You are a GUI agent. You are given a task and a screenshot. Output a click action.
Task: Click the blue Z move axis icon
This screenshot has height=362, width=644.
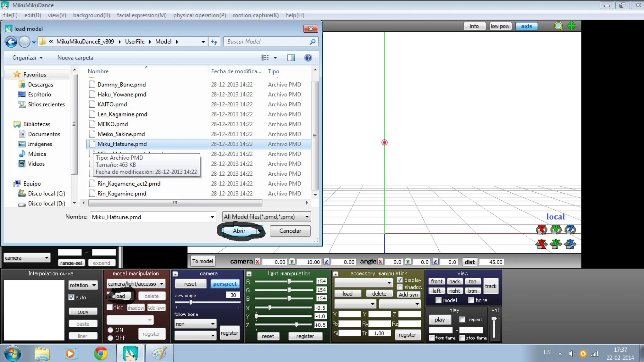click(x=570, y=244)
